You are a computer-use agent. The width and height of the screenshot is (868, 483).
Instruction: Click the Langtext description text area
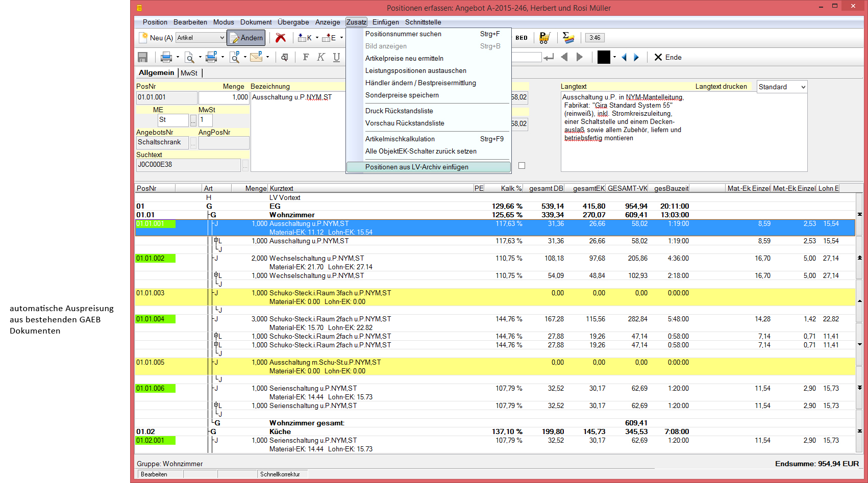(684, 132)
